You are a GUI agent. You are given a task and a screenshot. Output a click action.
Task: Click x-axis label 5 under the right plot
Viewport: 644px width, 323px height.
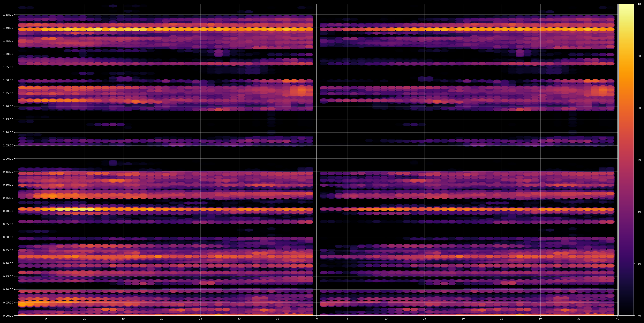click(347, 319)
